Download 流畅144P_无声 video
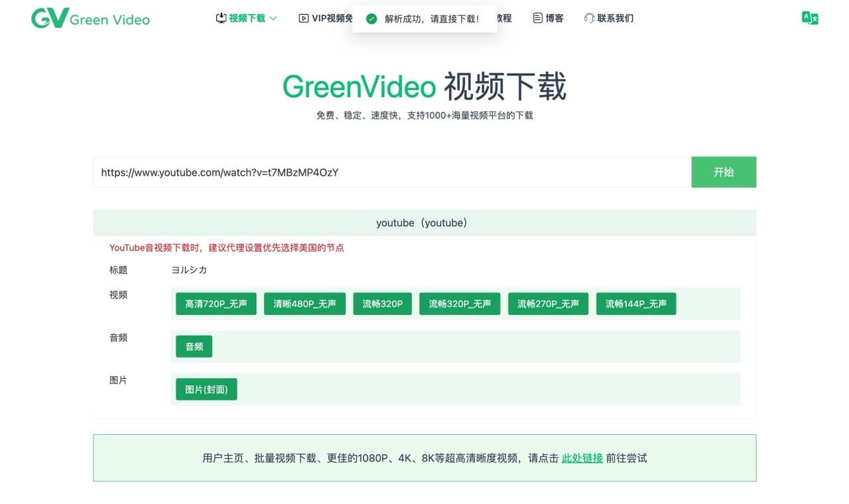This screenshot has height=504, width=849. tap(636, 304)
